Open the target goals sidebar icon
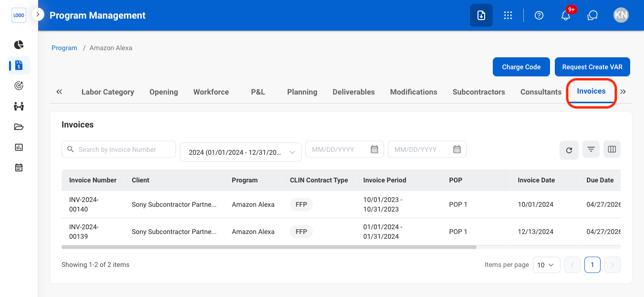644x297 pixels. point(19,86)
